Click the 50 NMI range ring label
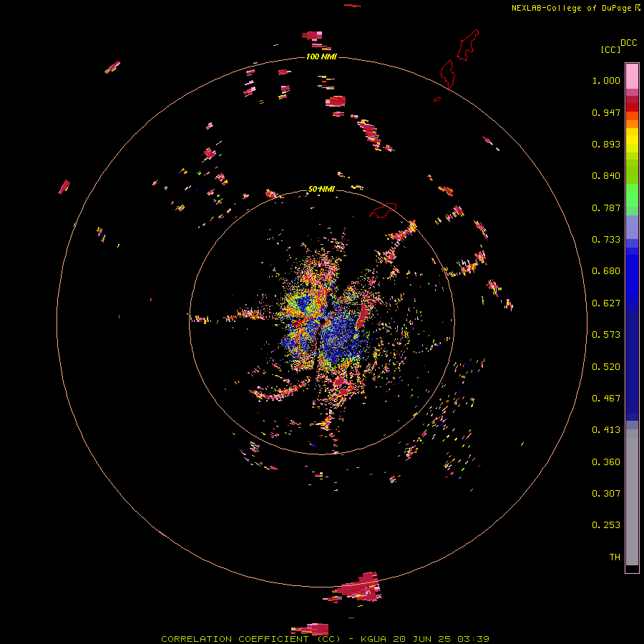The image size is (644, 644). click(x=321, y=189)
